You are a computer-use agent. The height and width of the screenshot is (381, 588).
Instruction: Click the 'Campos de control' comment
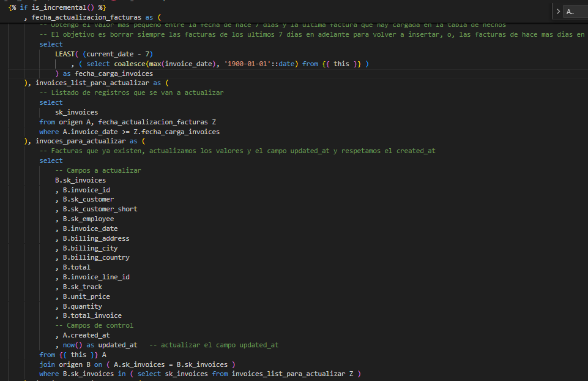[94, 325]
